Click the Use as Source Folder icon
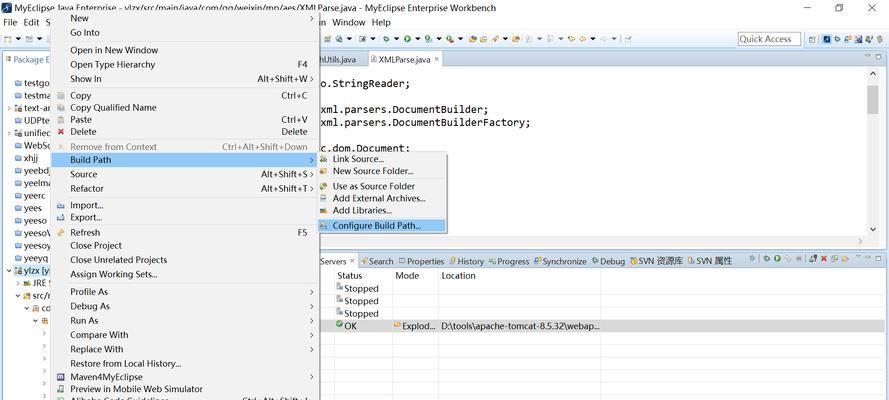Viewport: 889px width, 400px height. [323, 186]
